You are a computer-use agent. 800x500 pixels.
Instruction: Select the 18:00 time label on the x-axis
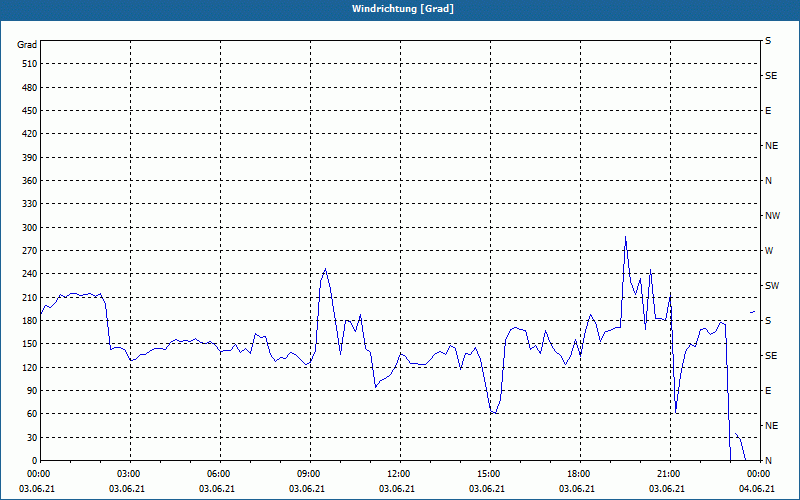click(x=579, y=474)
